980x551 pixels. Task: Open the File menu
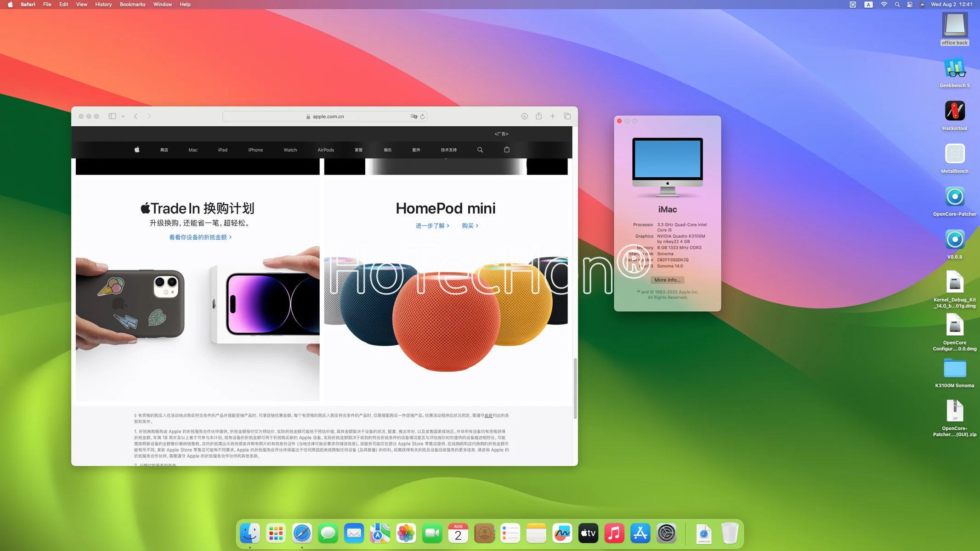click(47, 5)
